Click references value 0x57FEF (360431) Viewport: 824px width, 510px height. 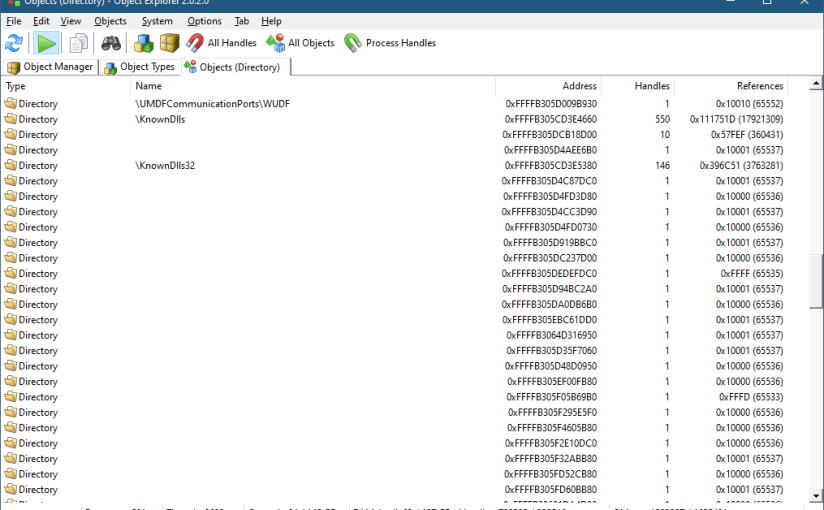[747, 135]
